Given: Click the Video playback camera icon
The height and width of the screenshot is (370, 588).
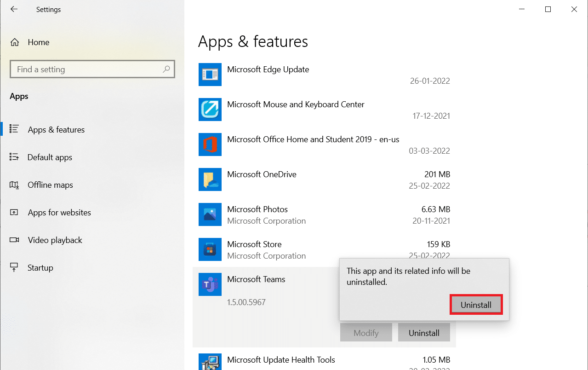Looking at the screenshot, I should pyautogui.click(x=14, y=240).
